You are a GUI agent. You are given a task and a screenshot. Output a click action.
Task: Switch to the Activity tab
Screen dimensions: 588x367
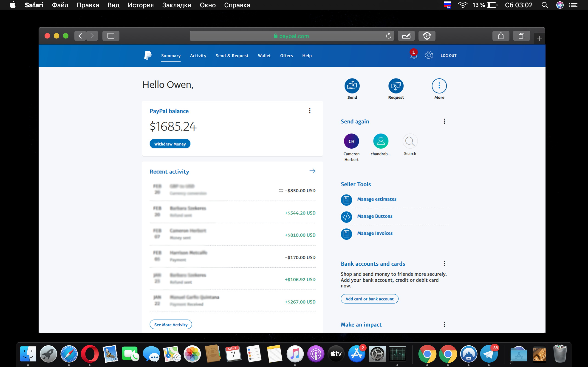[198, 56]
